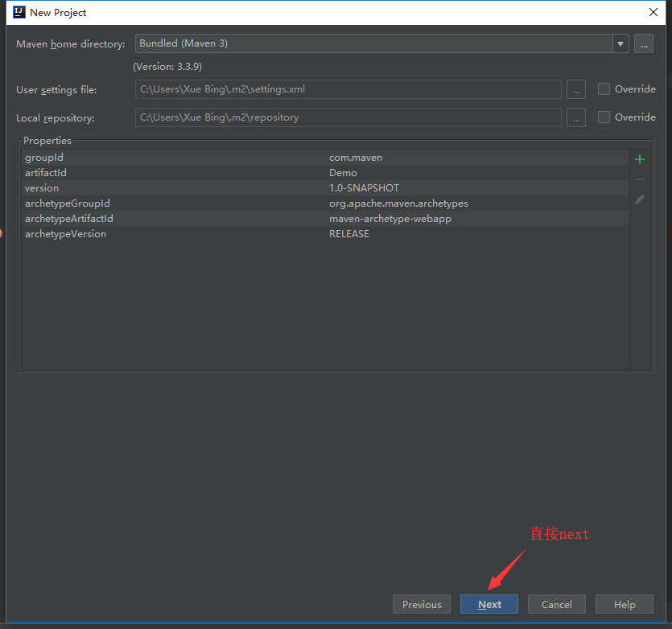This screenshot has height=629, width=672.
Task: Browse for Maven home directory
Action: 644,43
